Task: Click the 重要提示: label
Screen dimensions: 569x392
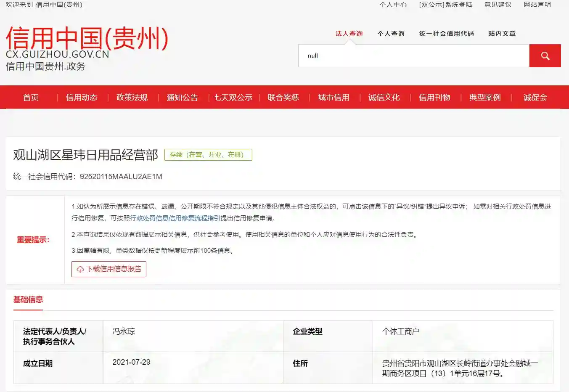Action: click(33, 240)
